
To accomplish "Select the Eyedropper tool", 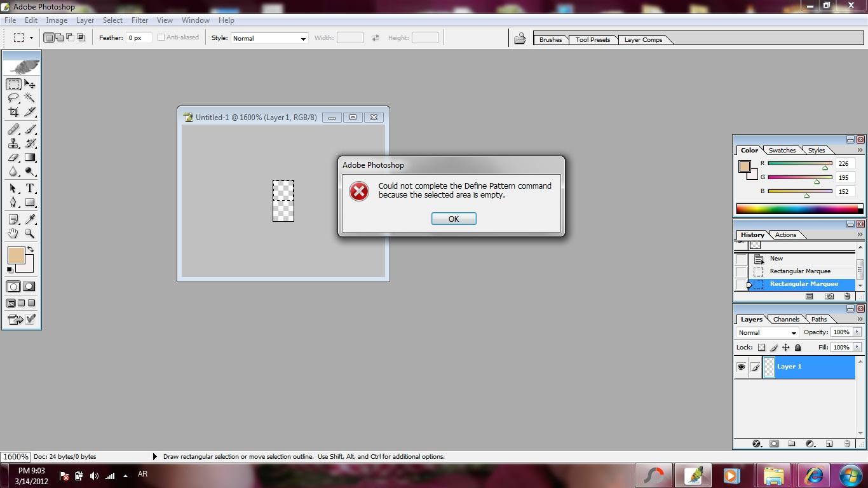I will [30, 219].
